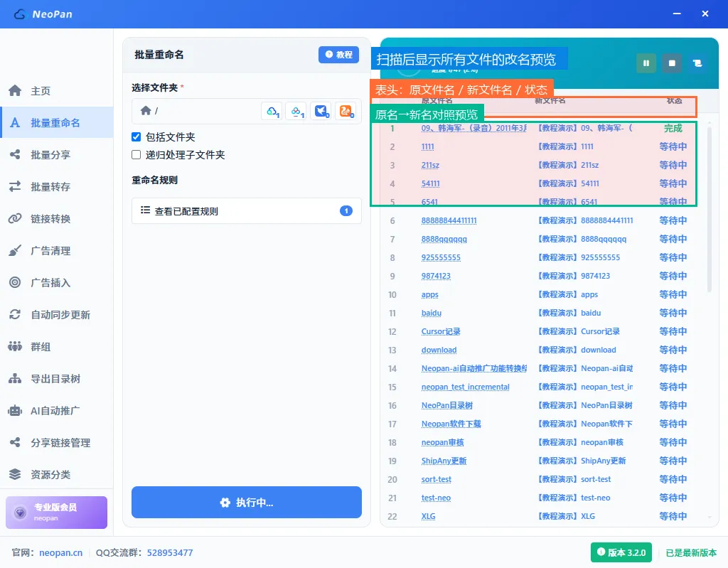Open 专业版会员 membership card

coord(57,513)
